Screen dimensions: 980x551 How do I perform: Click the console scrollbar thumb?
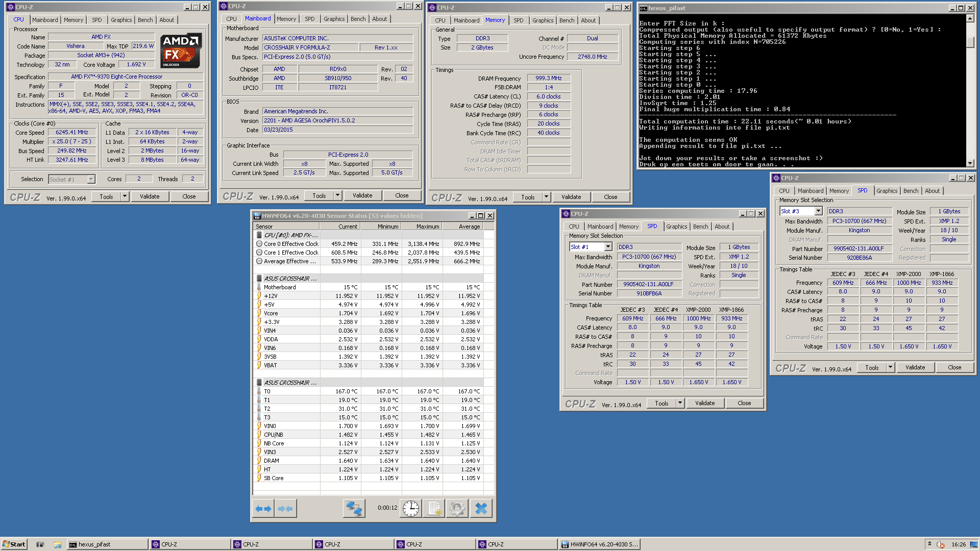click(x=970, y=42)
